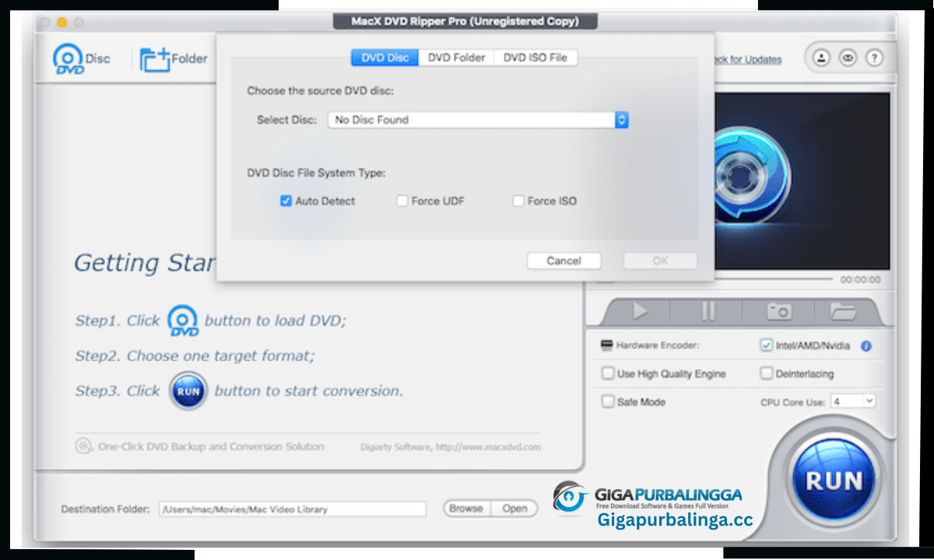Enable Use High Quality Engine checkbox
The width and height of the screenshot is (934, 560).
(x=608, y=373)
